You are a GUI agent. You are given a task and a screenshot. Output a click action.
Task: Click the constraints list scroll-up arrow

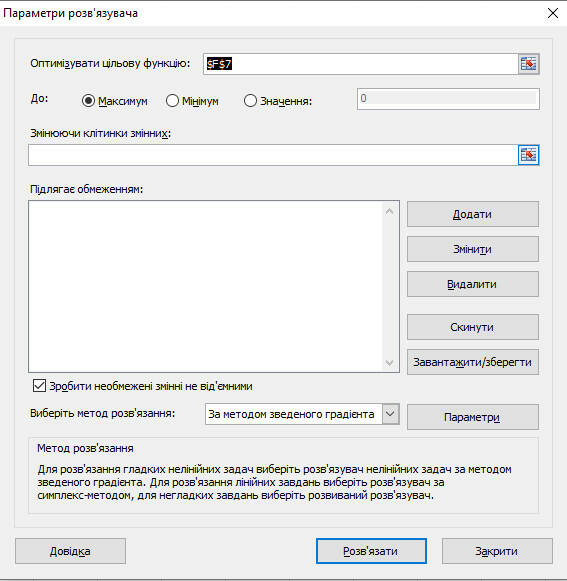point(389,212)
